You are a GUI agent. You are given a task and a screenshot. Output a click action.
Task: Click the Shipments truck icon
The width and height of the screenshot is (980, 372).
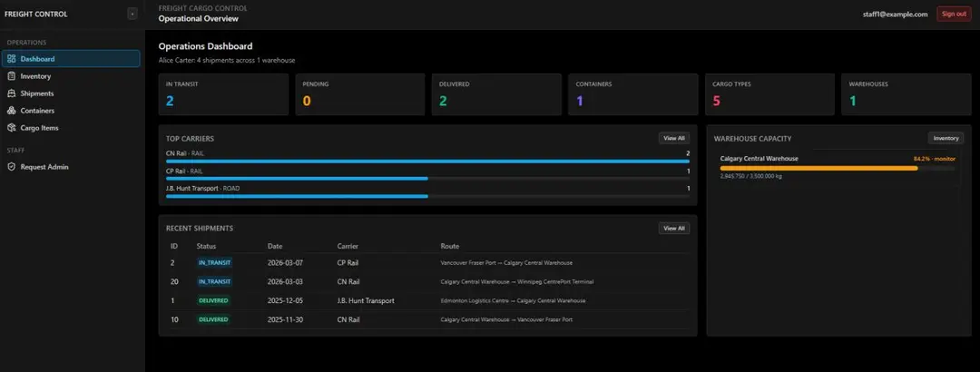pos(11,93)
